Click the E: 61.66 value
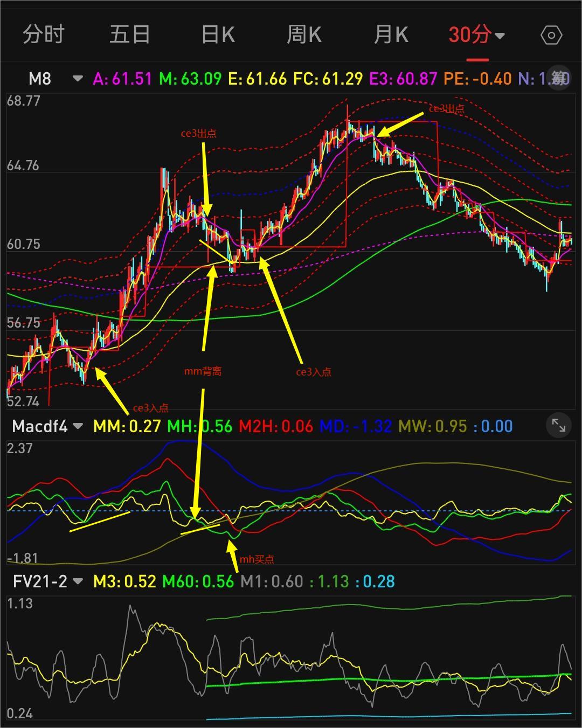Screen dimensions: 582x728 258,79
